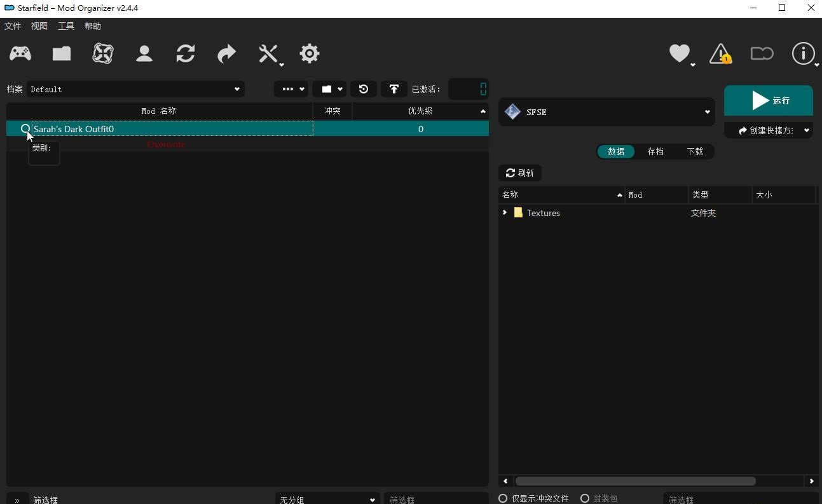
Task: Open the SFSE executable dropdown
Action: [607, 112]
